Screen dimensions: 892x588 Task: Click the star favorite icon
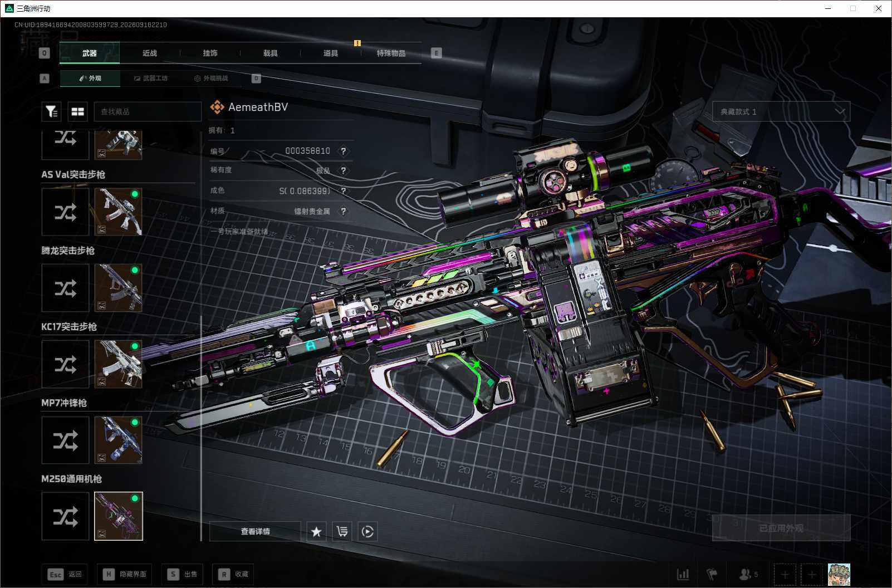(316, 532)
